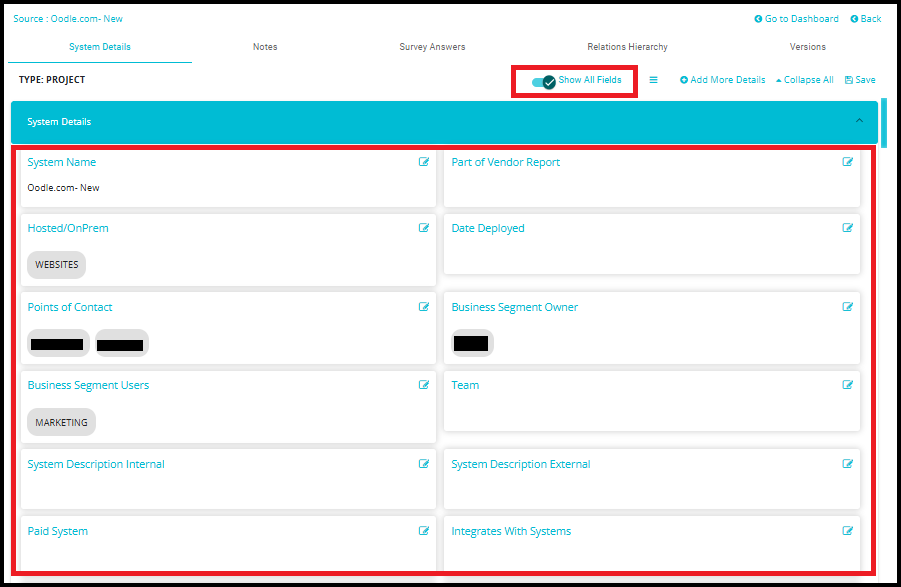Go to Dashboard link

click(796, 19)
